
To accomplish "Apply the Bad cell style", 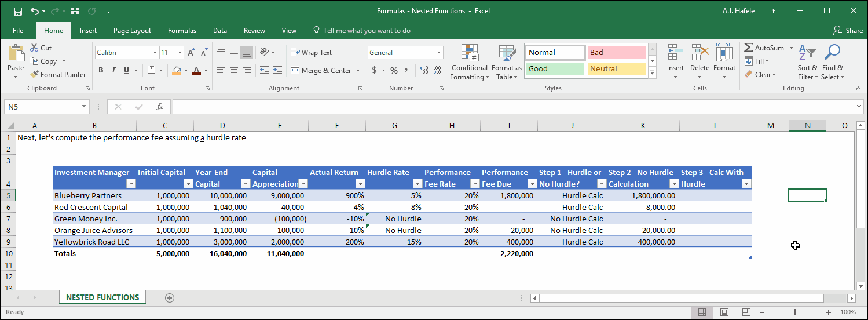I will pos(617,53).
